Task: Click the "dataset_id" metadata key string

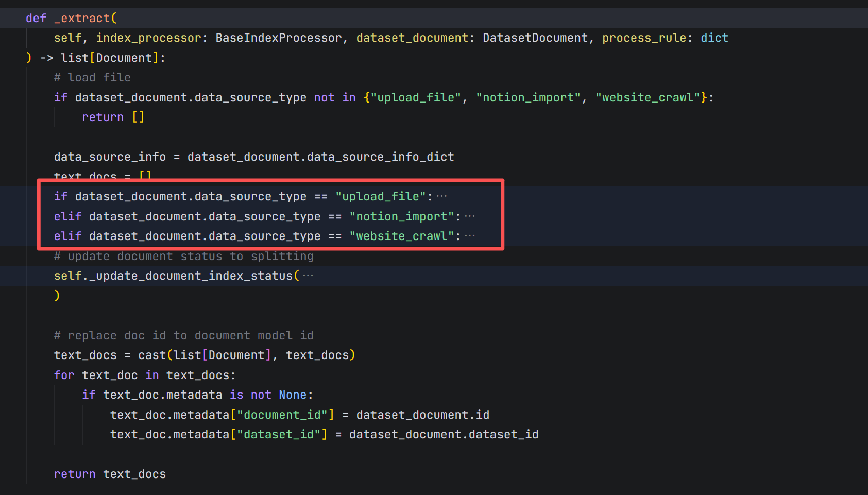Action: pos(279,434)
